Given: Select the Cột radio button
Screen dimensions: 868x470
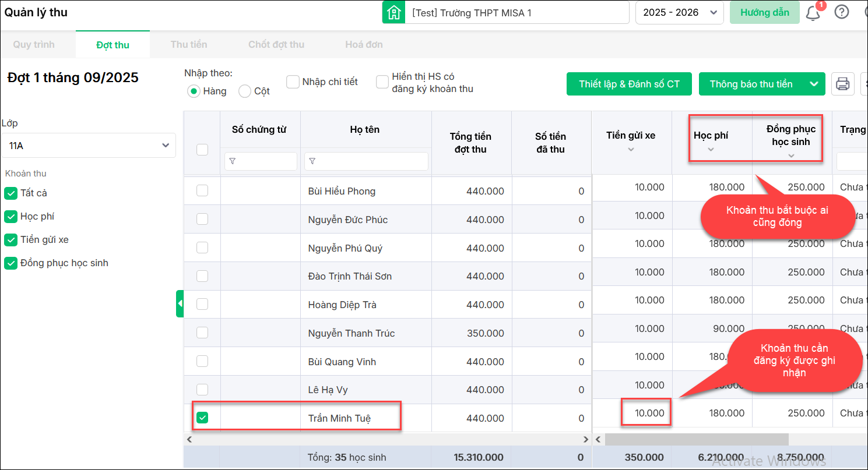Looking at the screenshot, I should click(x=245, y=91).
